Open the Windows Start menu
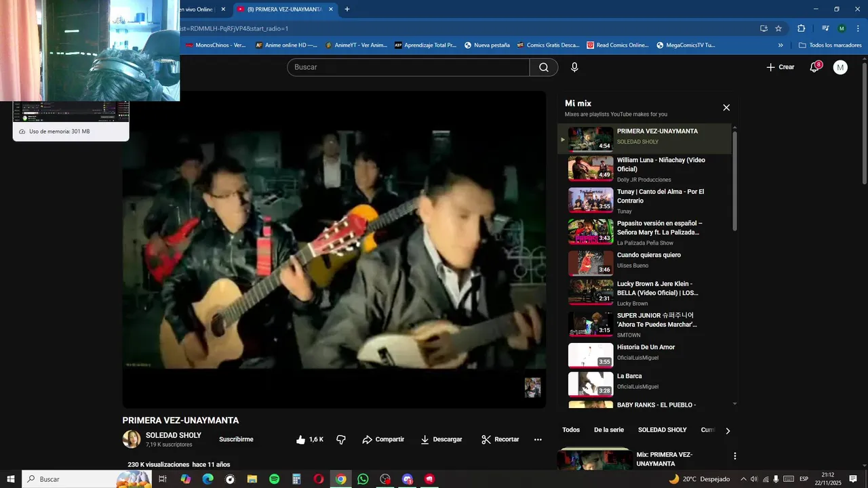The width and height of the screenshot is (868, 488). coord(11,479)
